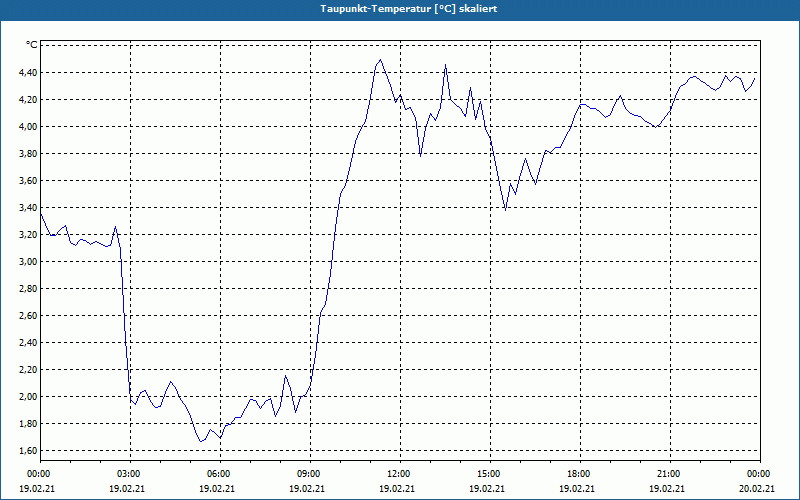Click the '19.02.21' date under 12:00
Viewport: 800px width, 500px height.
pos(397,488)
